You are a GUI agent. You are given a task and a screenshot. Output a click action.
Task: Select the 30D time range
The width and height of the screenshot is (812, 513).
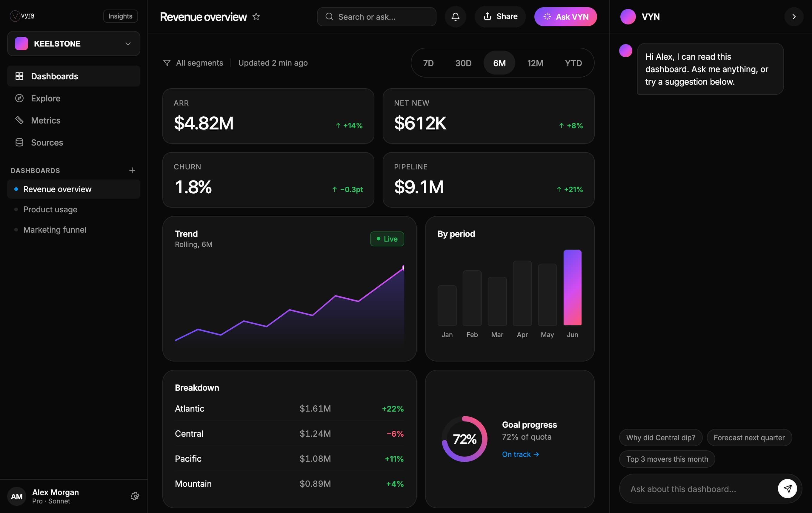click(x=463, y=63)
